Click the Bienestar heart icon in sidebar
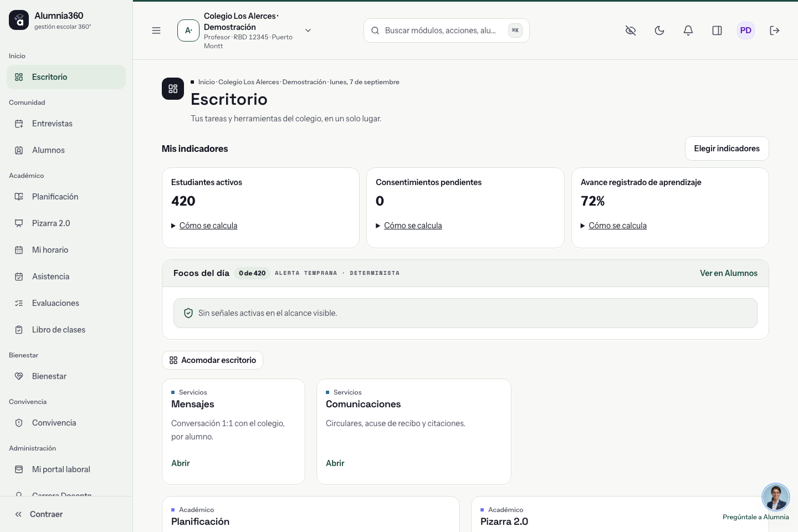 click(19, 376)
